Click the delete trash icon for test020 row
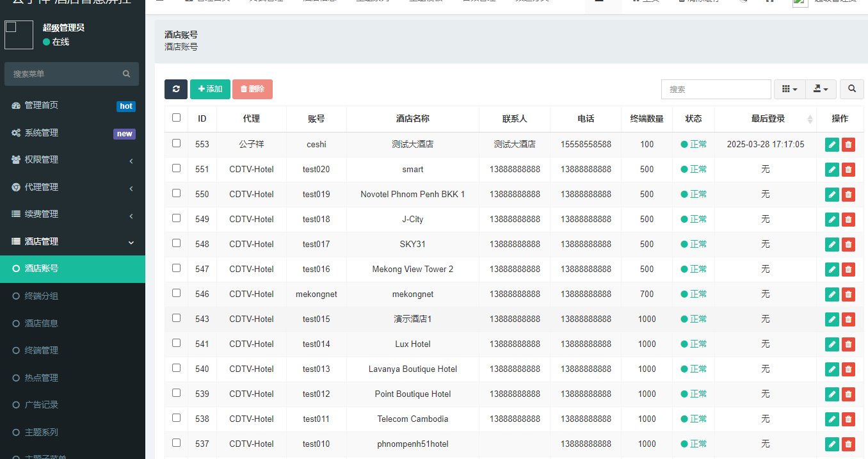 (848, 170)
